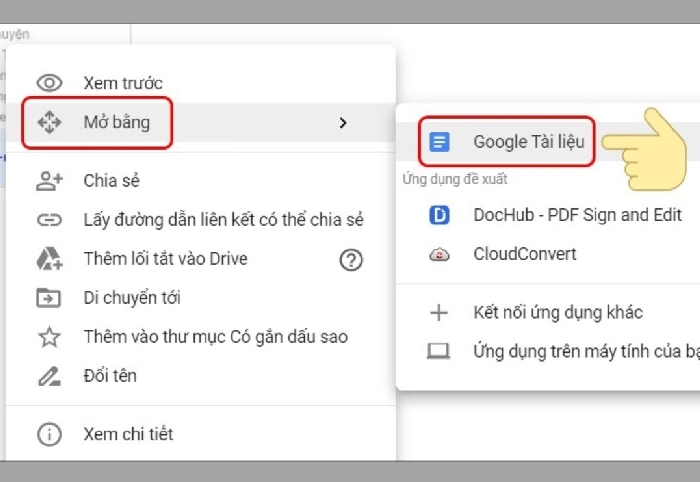Select Di chuyển tới option
This screenshot has width=700, height=482.
[132, 298]
